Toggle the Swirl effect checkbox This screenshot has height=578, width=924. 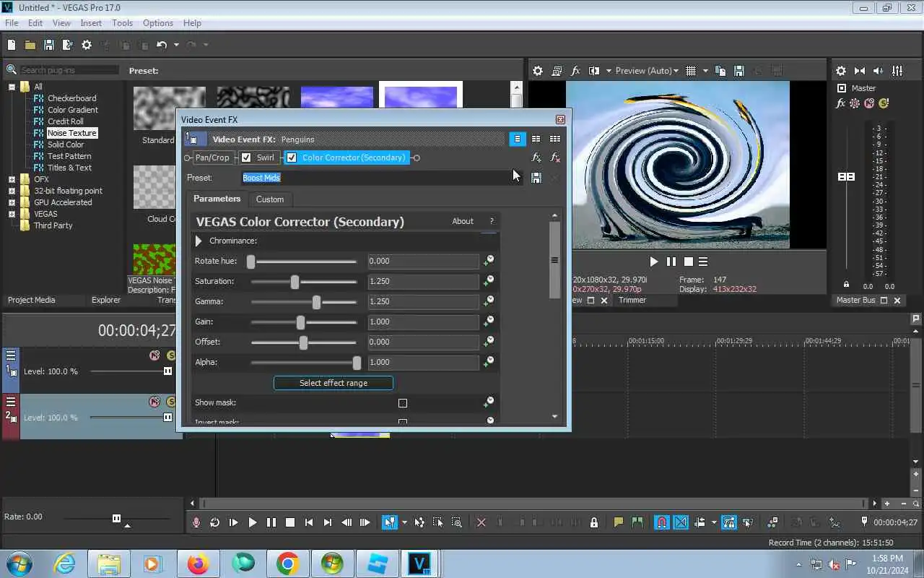246,158
